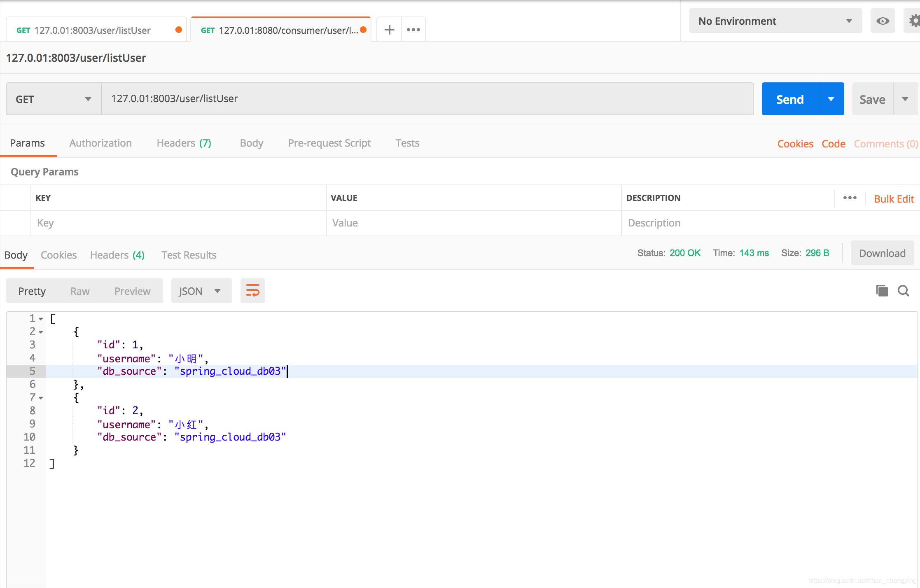Click the Raw view icon for response
Screen dimensions: 920x588
coord(80,290)
